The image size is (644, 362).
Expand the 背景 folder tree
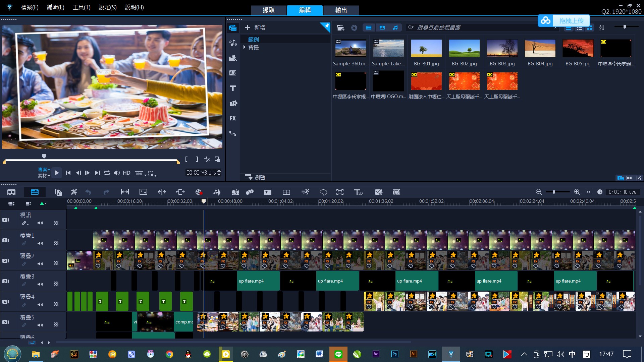(x=245, y=48)
